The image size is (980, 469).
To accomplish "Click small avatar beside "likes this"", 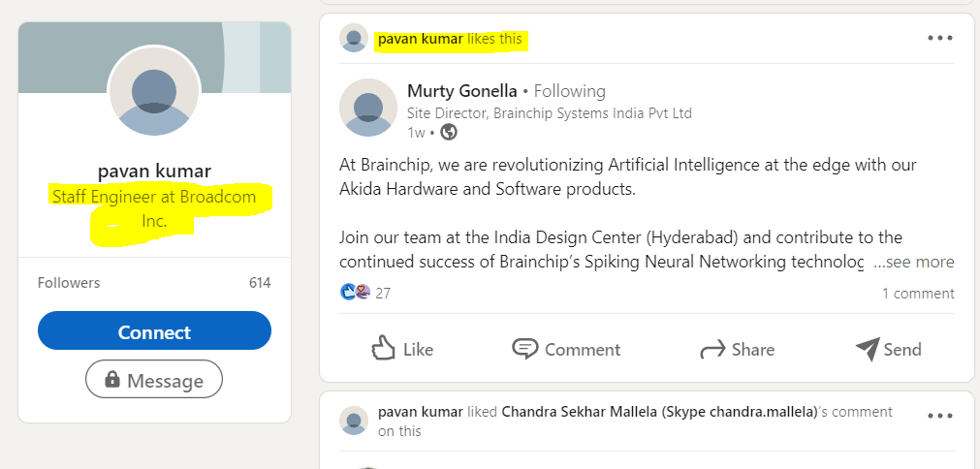I will (x=354, y=38).
